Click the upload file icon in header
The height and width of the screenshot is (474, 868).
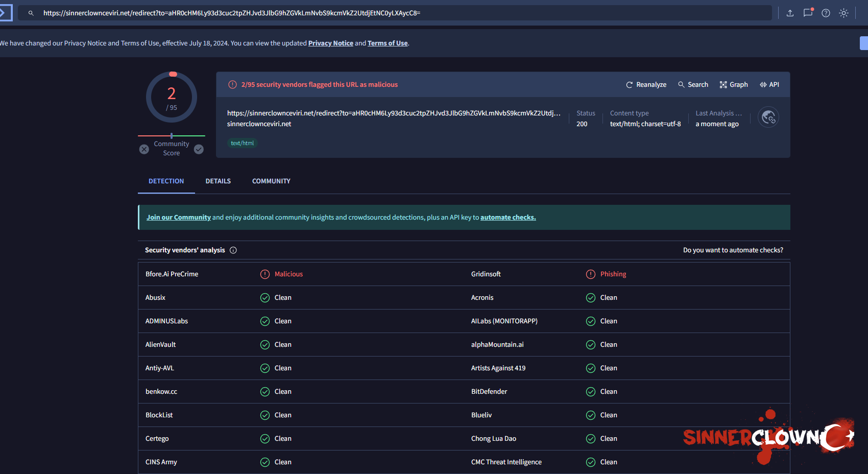790,13
